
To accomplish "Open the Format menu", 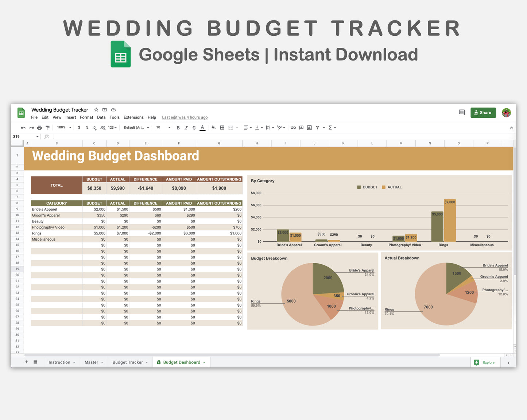I will (x=86, y=117).
